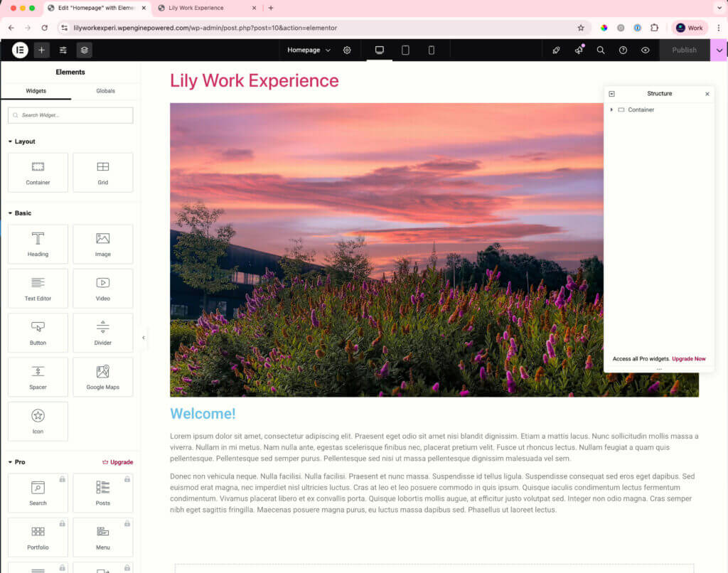
Task: Click into the Search Widget field
Action: point(70,115)
